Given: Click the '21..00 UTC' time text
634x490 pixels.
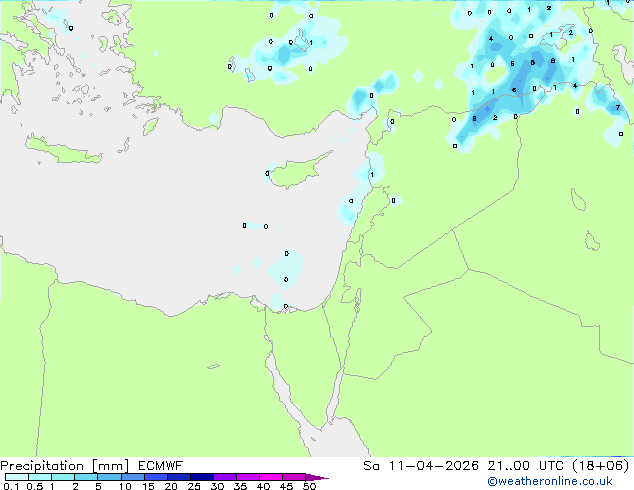Looking at the screenshot, I should (525, 466).
